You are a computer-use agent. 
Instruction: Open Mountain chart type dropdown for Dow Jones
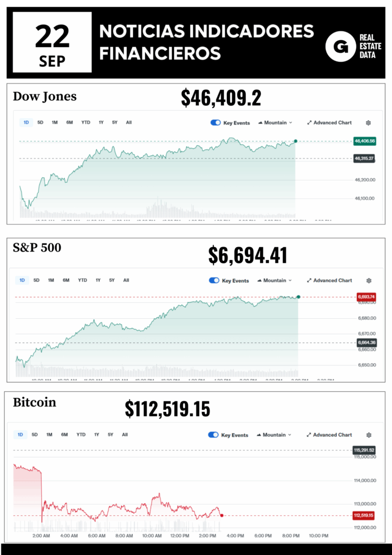tap(275, 123)
